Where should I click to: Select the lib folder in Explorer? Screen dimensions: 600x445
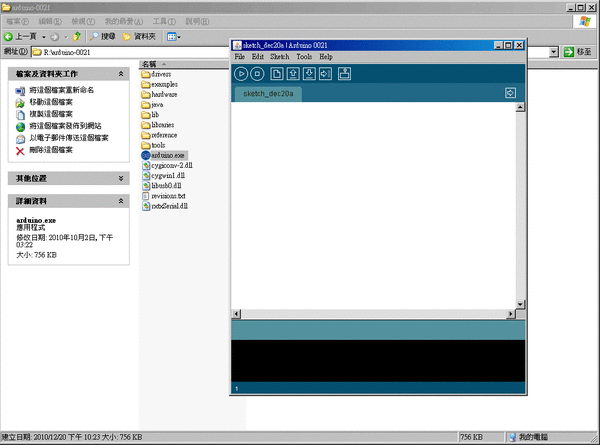pyautogui.click(x=150, y=115)
